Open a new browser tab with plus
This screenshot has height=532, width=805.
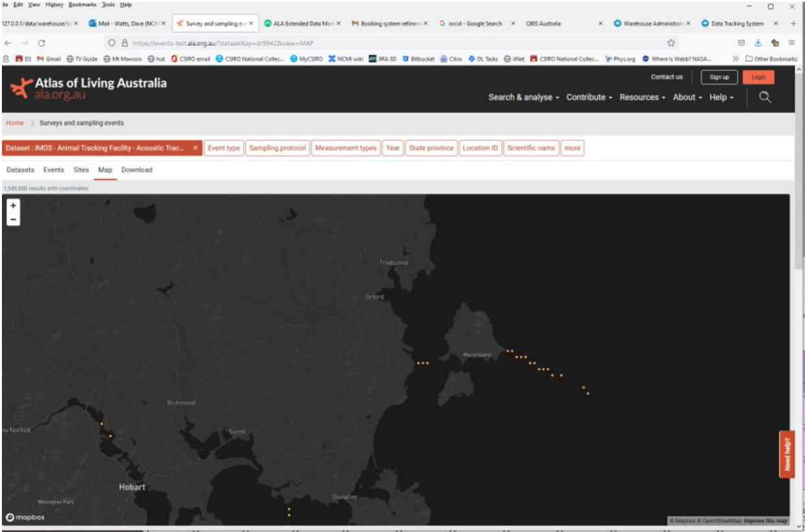[793, 23]
